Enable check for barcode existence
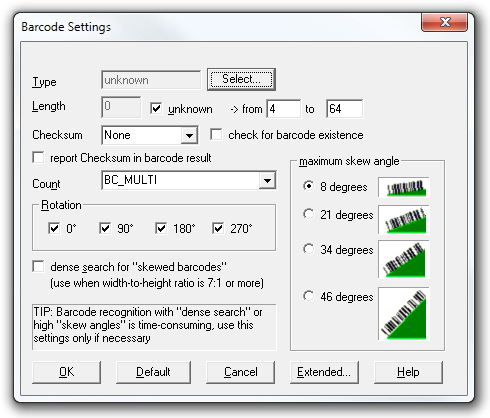The width and height of the screenshot is (490, 418). pyautogui.click(x=216, y=135)
